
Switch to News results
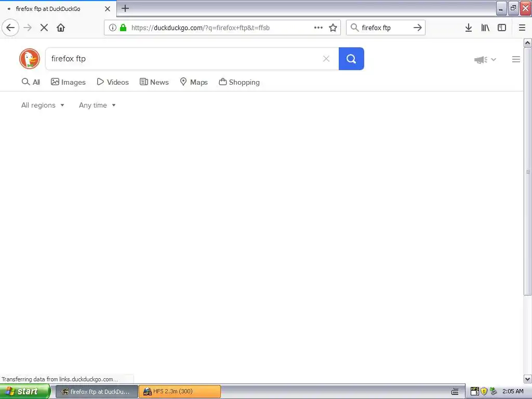(x=154, y=82)
